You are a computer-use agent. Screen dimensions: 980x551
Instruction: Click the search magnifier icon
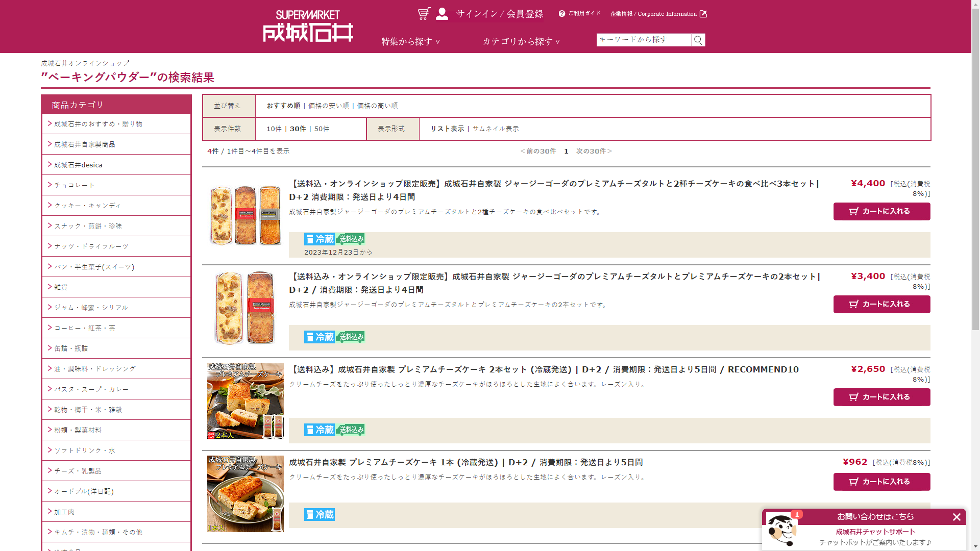(698, 40)
